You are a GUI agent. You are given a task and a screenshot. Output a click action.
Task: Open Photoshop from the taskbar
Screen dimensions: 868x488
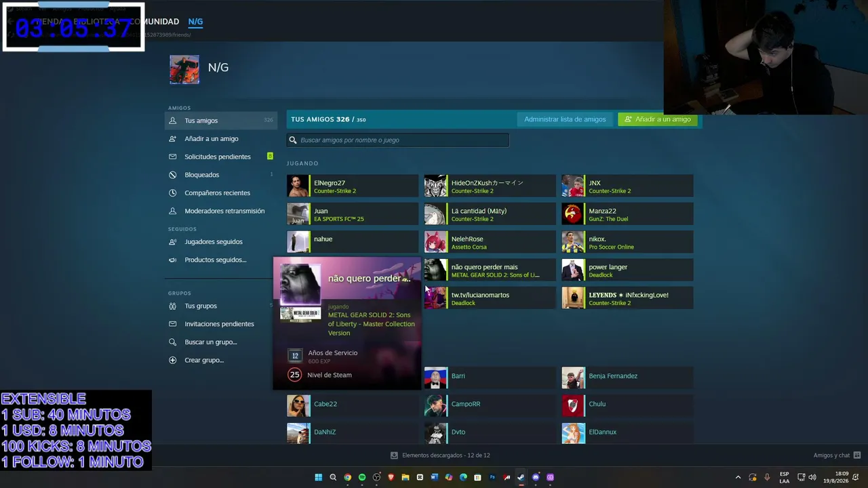[492, 477]
